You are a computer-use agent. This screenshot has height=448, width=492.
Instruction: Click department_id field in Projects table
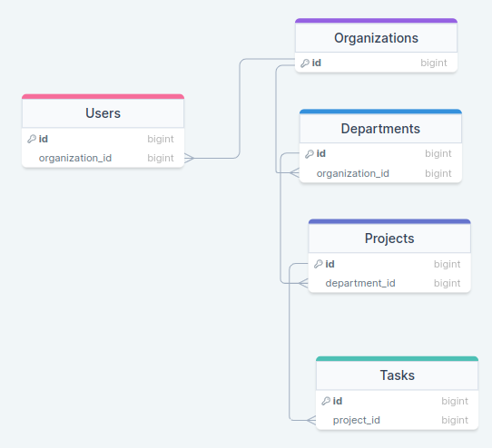(x=389, y=283)
